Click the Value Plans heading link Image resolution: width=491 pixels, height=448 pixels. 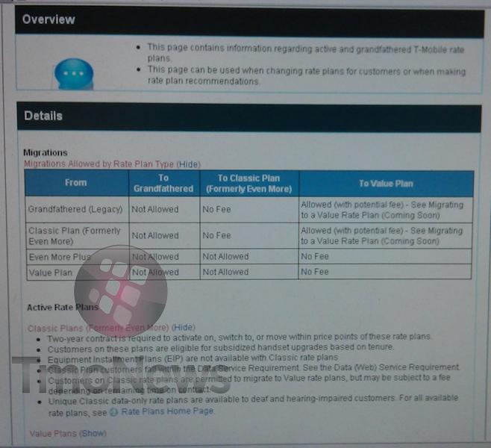point(53,434)
